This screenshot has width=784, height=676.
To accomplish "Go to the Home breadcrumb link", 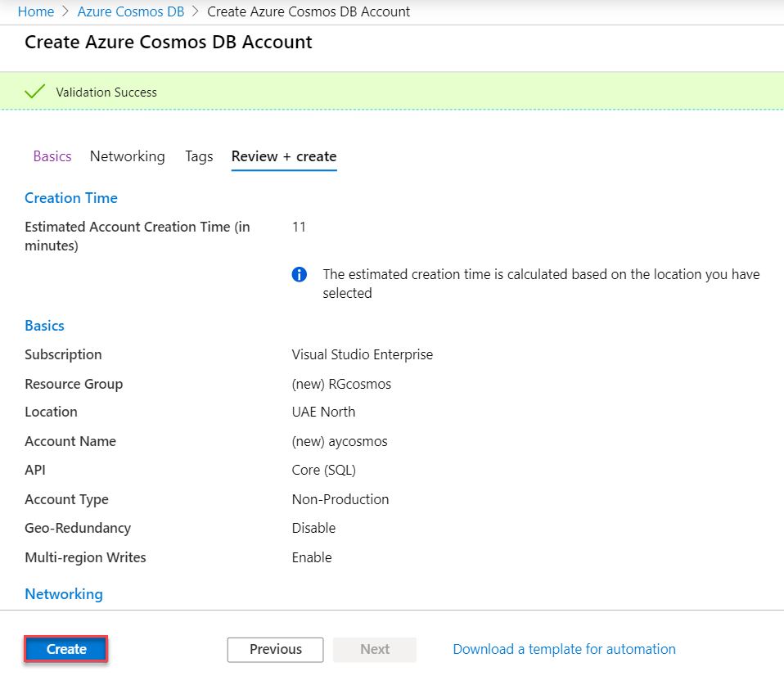I will tap(36, 11).
